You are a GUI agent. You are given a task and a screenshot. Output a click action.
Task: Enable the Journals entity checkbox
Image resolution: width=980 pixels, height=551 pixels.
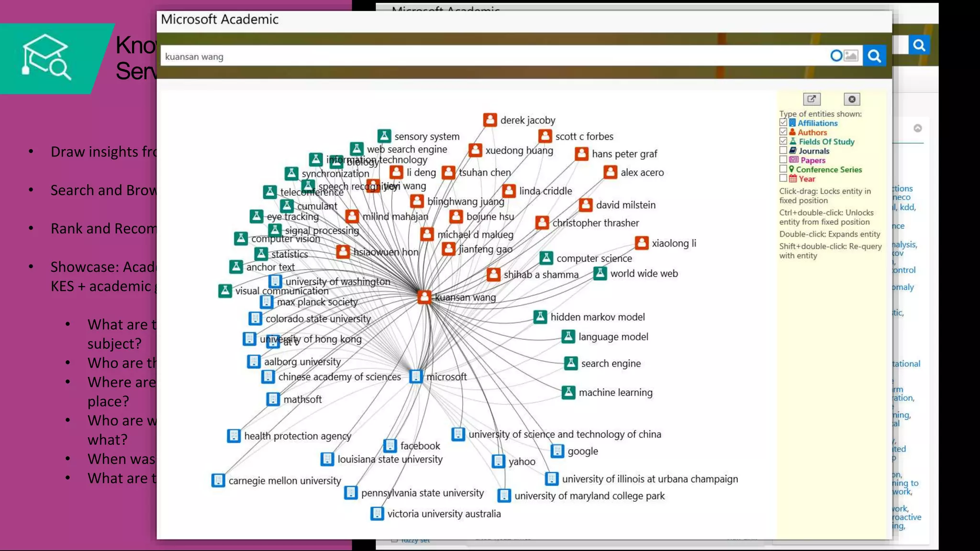783,150
